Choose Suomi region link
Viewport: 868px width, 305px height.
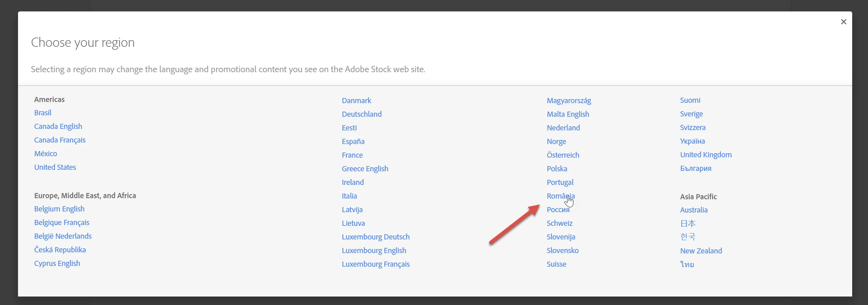(x=690, y=100)
